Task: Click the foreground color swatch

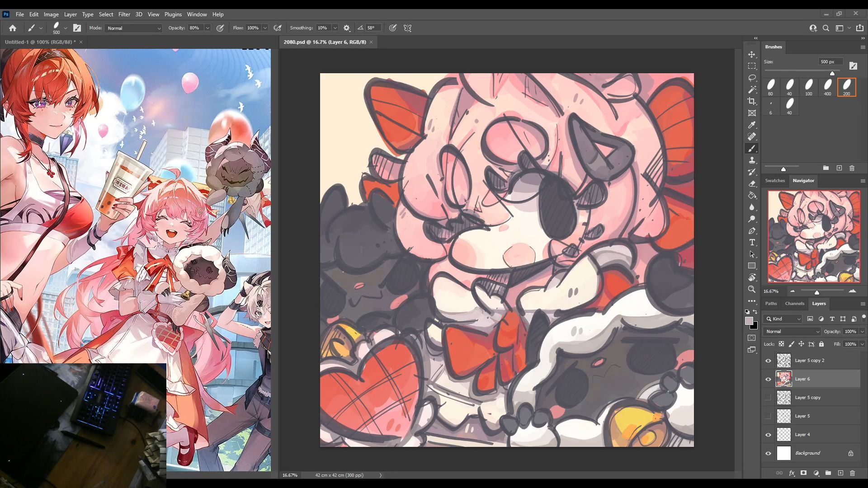Action: coord(749,321)
